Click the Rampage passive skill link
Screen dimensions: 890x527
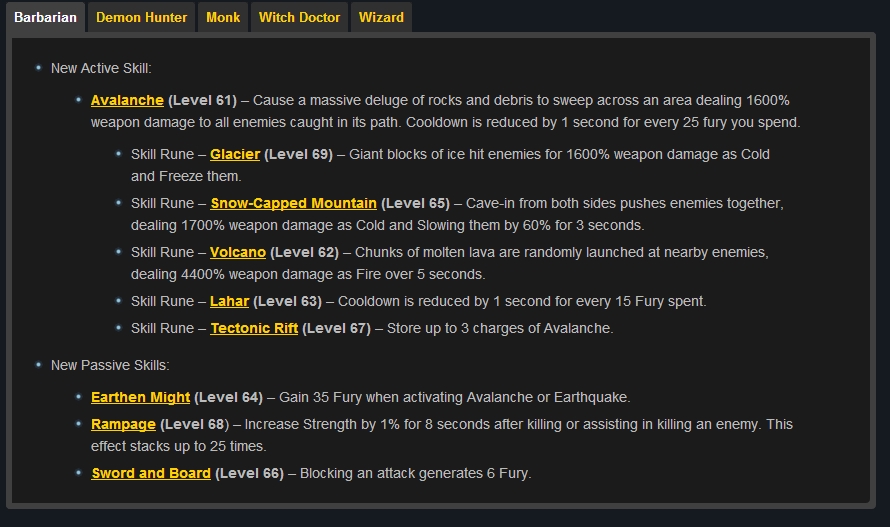tap(123, 424)
